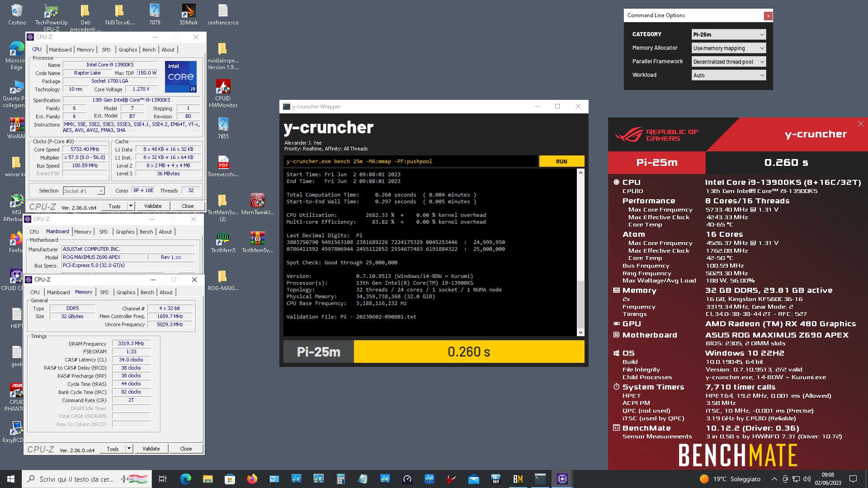Expand Tools arrow in top CPU-Z window
This screenshot has height=488, width=868.
[131, 206]
